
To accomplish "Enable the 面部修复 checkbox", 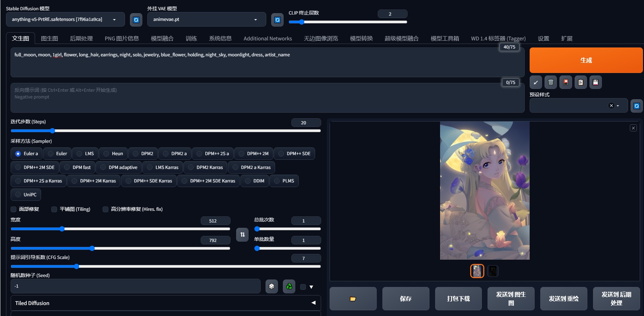I will tap(14, 209).
